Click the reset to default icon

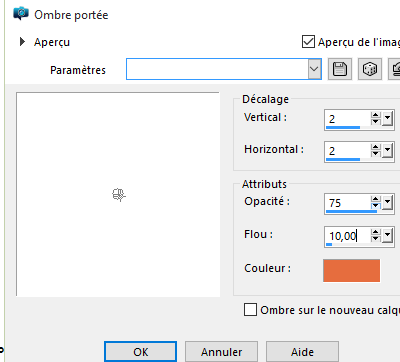[x=394, y=69]
